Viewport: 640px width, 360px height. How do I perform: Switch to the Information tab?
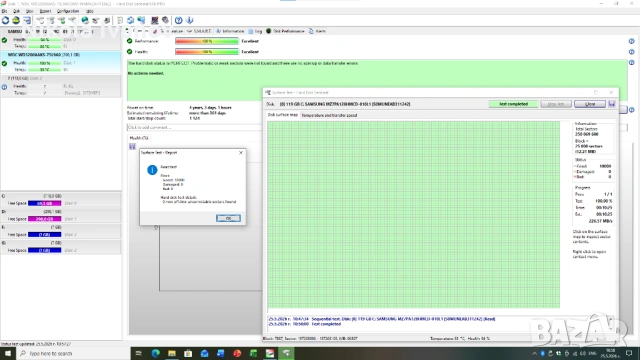[x=230, y=31]
